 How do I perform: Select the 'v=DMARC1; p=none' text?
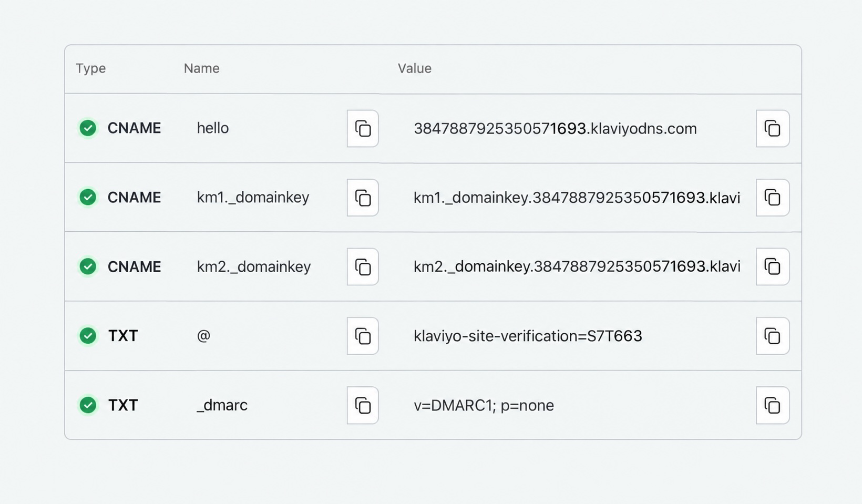point(484,405)
